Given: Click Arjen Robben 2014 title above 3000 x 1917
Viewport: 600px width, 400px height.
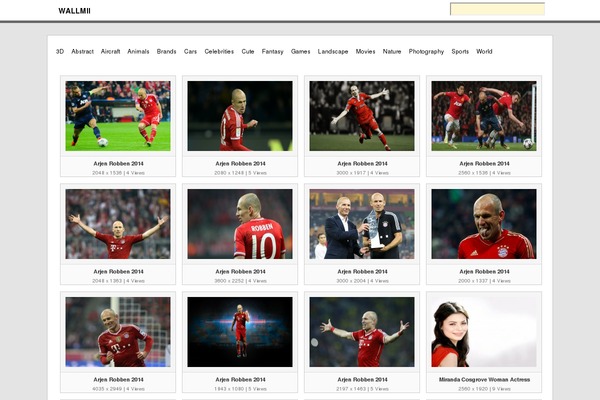Looking at the screenshot, I should coord(362,163).
